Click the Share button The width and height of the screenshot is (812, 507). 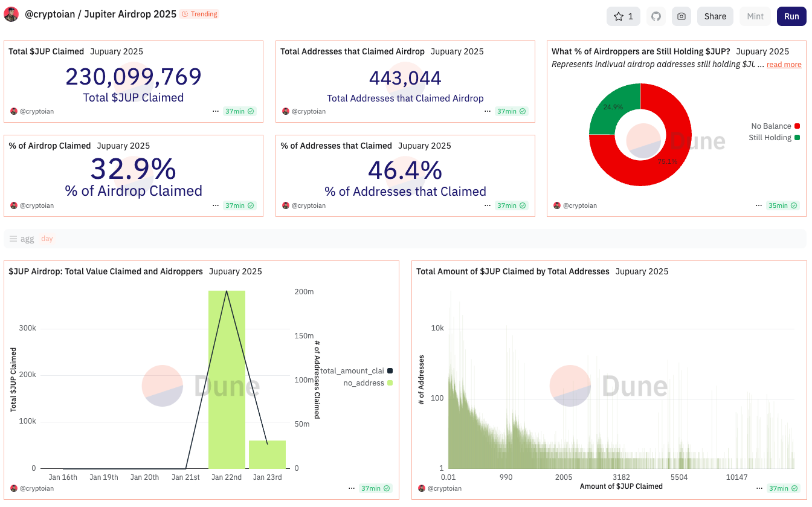[715, 16]
